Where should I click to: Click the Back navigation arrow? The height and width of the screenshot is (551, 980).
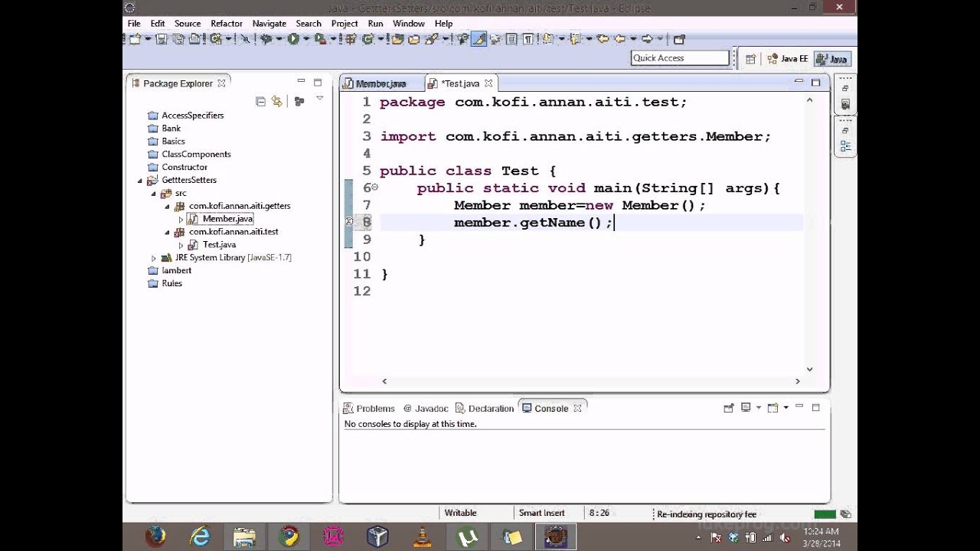point(620,39)
